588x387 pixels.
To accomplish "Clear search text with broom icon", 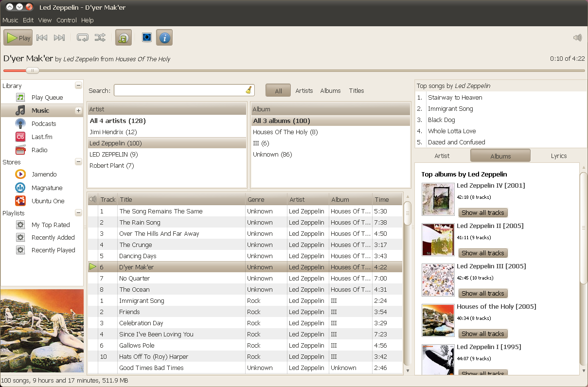I will [x=249, y=90].
